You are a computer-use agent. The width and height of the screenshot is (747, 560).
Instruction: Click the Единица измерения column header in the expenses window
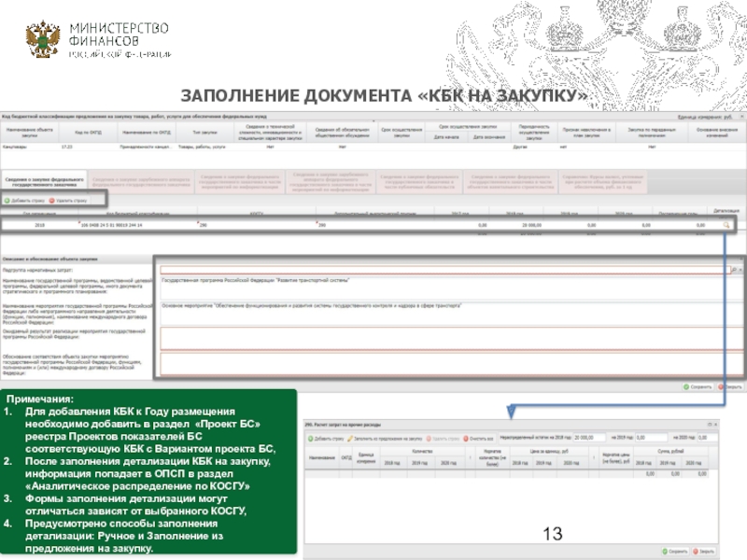366,457
